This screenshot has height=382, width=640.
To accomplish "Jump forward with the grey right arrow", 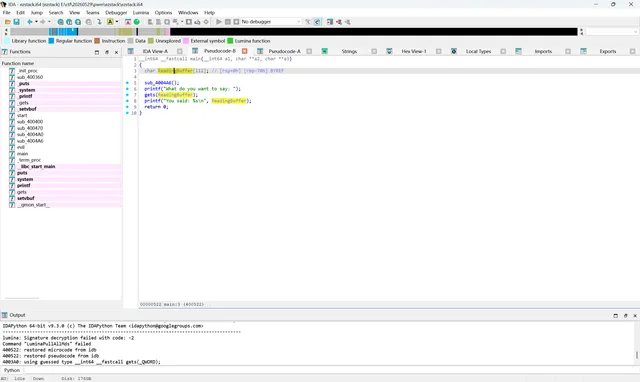I will (43, 22).
